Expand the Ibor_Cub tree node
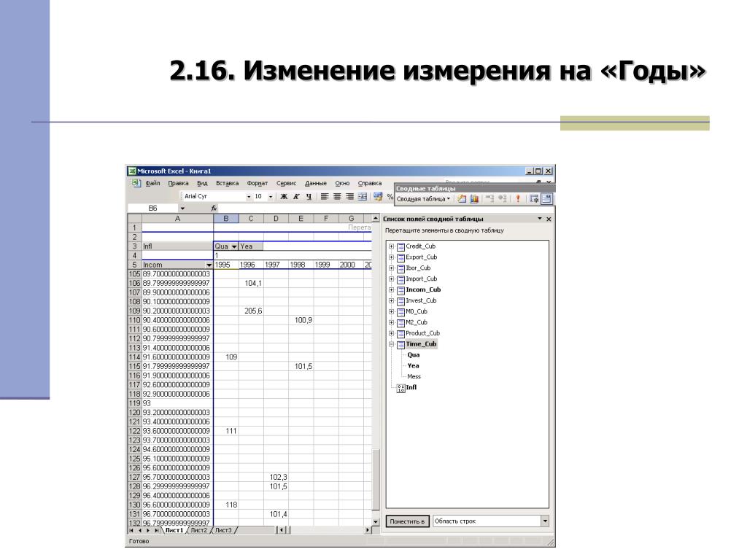 tap(391, 268)
